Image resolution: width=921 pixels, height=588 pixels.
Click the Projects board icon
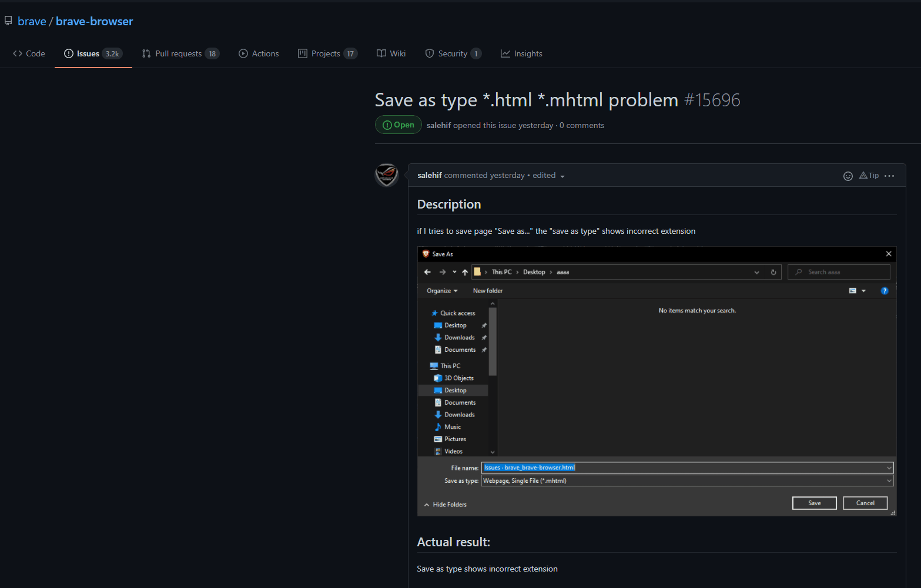pos(302,53)
